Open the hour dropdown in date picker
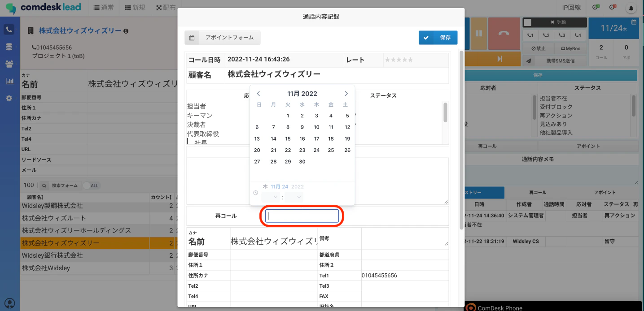Viewport: 644px width, 311px height. 271,197
